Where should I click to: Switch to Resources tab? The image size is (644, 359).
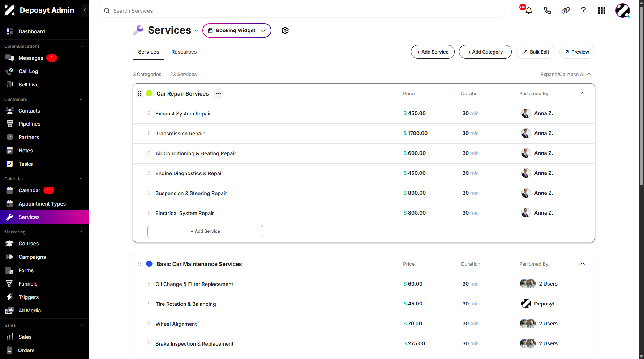click(x=184, y=52)
